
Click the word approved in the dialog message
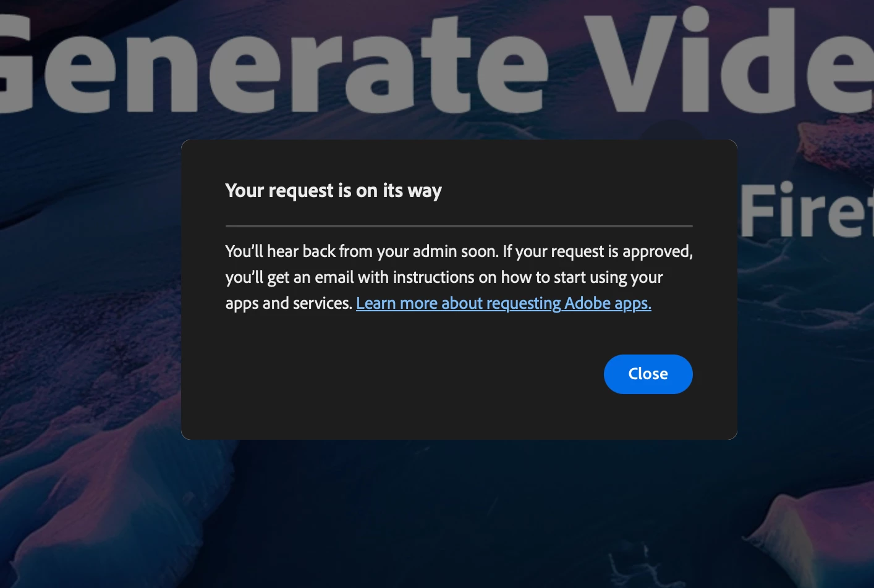click(657, 252)
